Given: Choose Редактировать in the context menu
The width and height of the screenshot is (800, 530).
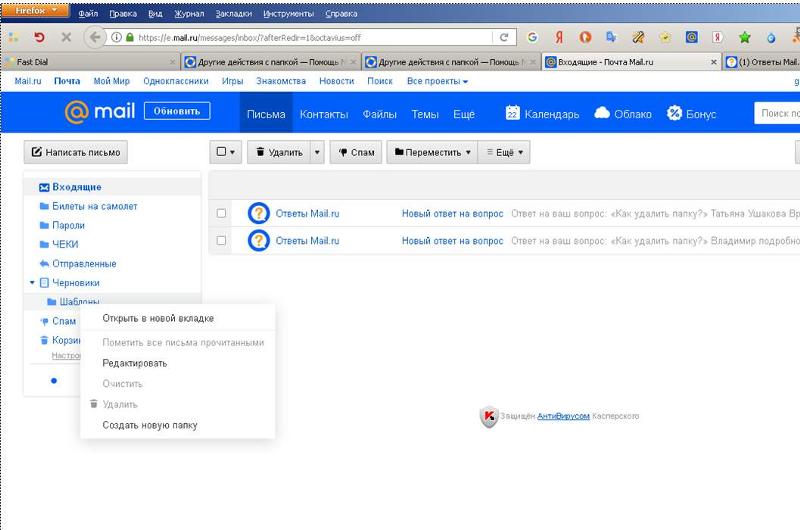Looking at the screenshot, I should (x=135, y=363).
